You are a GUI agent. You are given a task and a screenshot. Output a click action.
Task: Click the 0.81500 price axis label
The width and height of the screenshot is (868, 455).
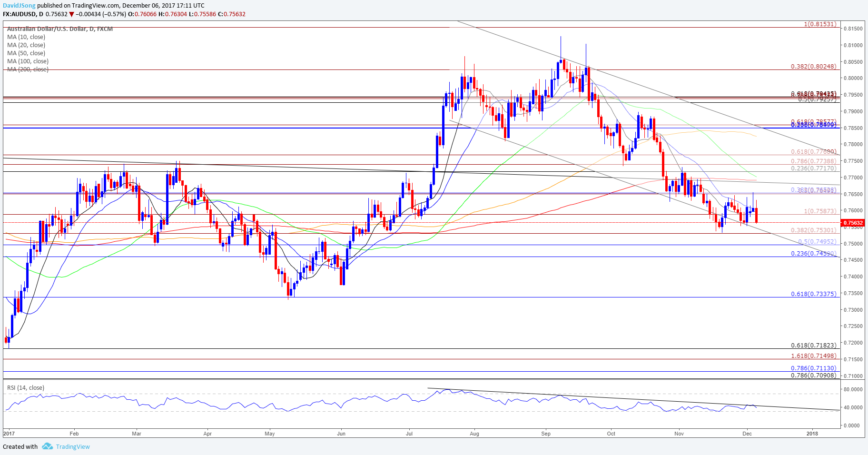[853, 29]
